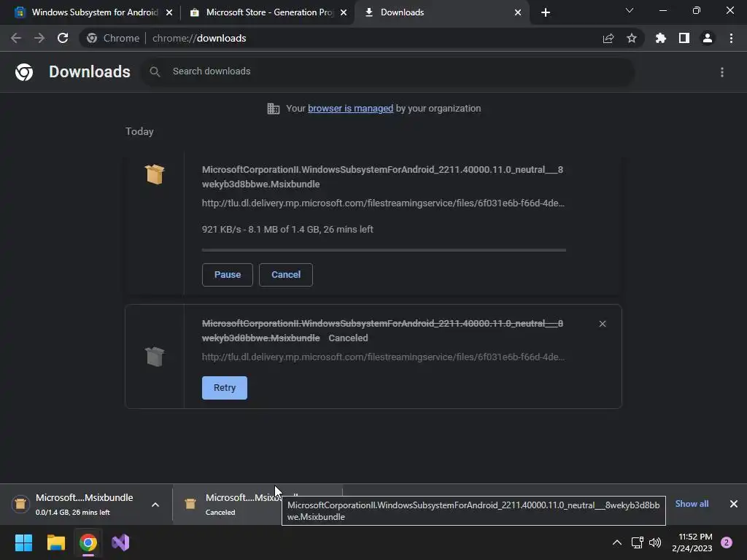The width and height of the screenshot is (747, 560).
Task: Open the Downloads page more actions menu
Action: [722, 72]
